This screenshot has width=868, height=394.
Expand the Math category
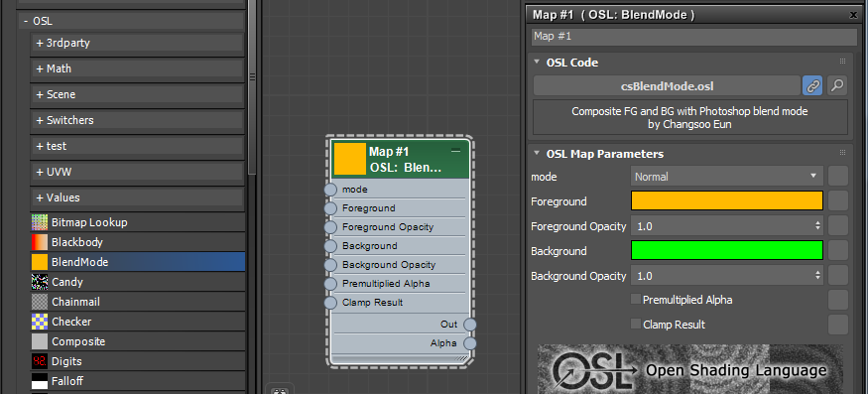pos(40,68)
